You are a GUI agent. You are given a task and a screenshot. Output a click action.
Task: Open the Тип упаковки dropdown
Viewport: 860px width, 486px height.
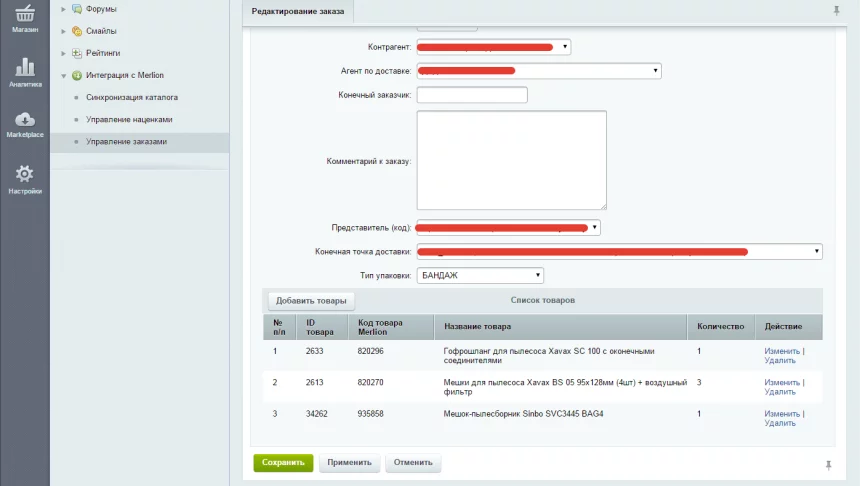point(480,275)
